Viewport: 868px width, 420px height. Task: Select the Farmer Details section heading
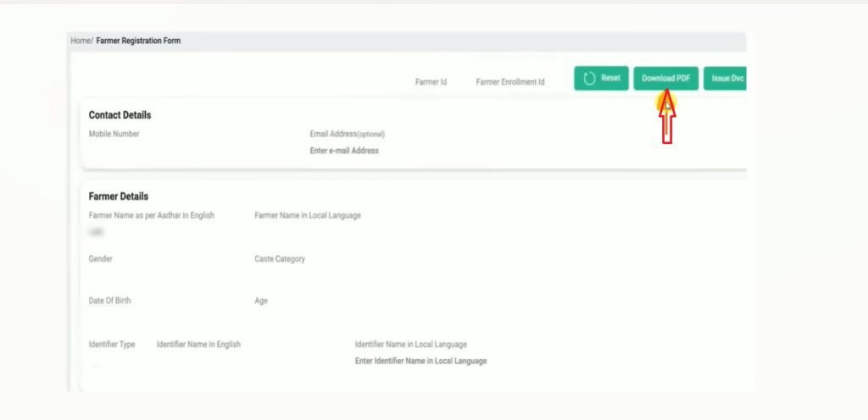(118, 196)
